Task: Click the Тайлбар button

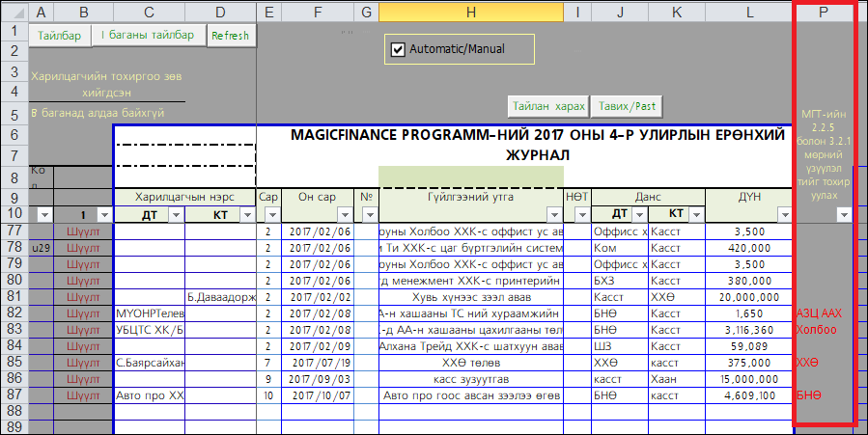Action: (60, 36)
